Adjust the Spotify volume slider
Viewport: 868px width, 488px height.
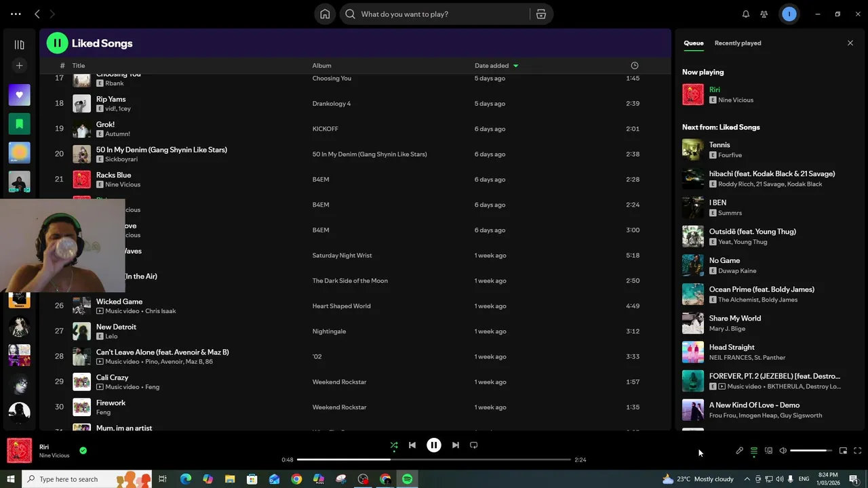[811, 451]
